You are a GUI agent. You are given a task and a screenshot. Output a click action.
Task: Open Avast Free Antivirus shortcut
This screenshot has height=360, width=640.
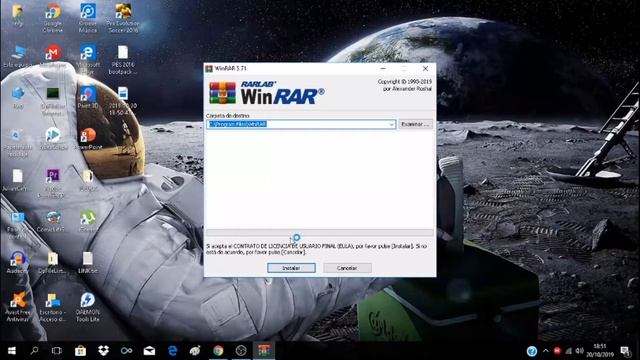point(18,307)
